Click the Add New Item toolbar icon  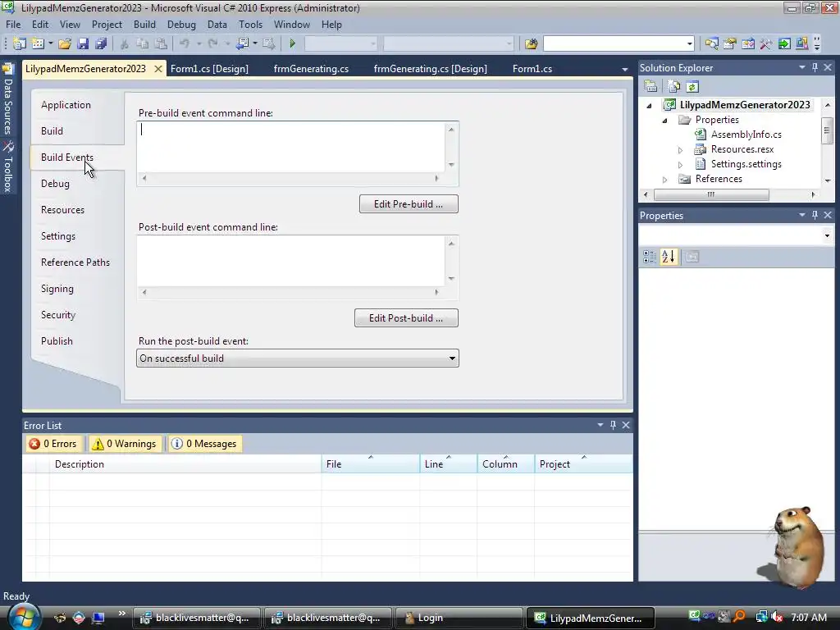click(x=38, y=43)
